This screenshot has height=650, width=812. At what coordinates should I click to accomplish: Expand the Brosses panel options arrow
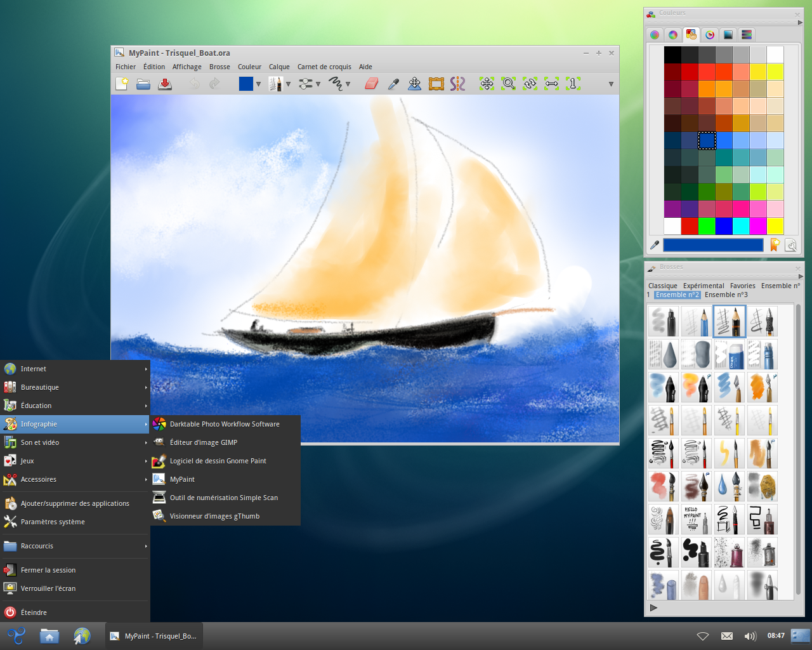click(800, 277)
